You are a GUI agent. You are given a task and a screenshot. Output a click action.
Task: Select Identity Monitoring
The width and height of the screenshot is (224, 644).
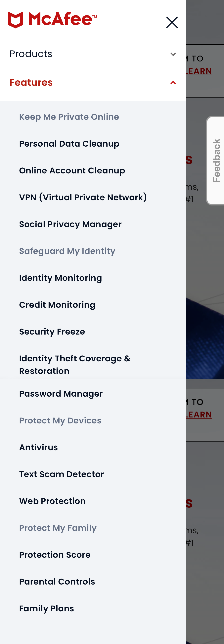(x=60, y=278)
